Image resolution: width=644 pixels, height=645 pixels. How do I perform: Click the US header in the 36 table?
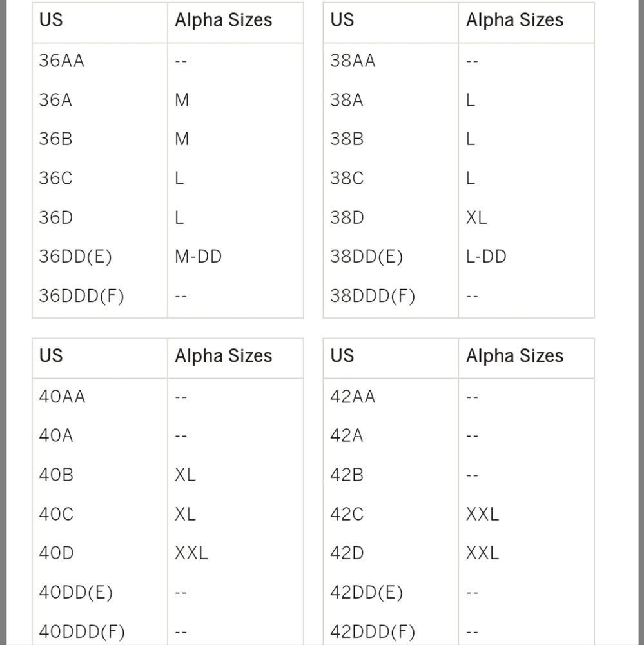(x=51, y=20)
